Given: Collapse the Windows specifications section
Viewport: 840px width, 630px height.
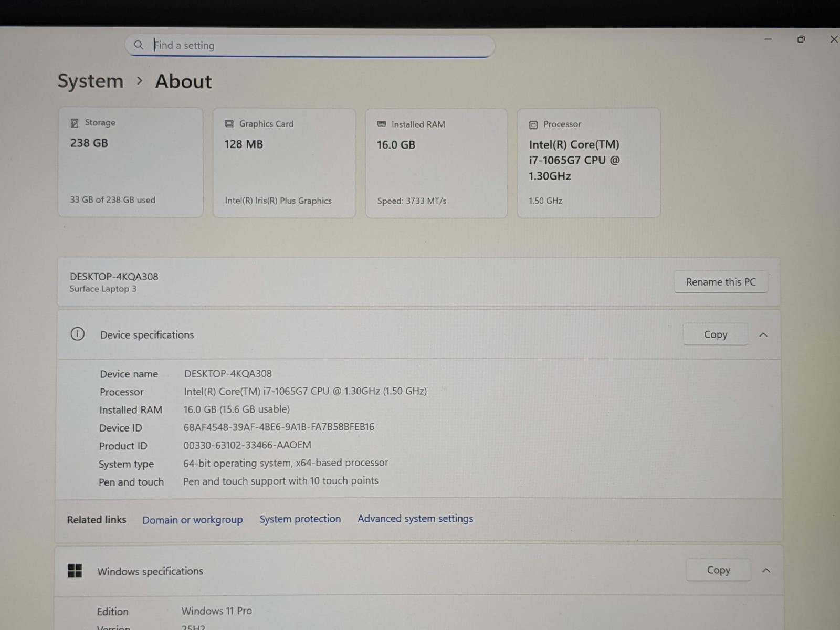Looking at the screenshot, I should point(766,570).
